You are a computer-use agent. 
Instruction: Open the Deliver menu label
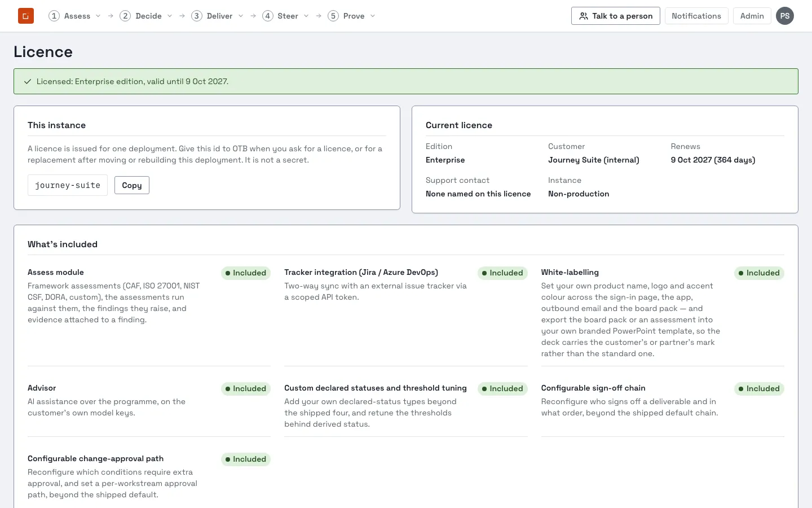220,16
